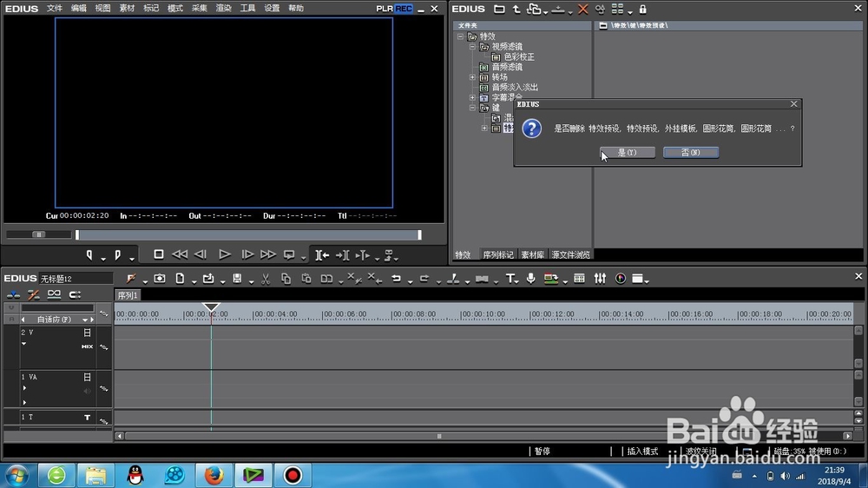868x488 pixels.
Task: Select the 色彩校正 tree item
Action: (x=519, y=56)
